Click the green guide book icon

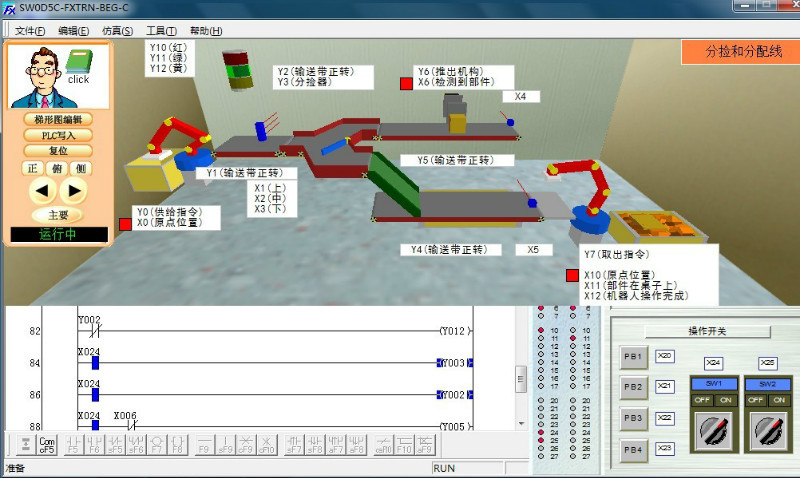coord(78,63)
